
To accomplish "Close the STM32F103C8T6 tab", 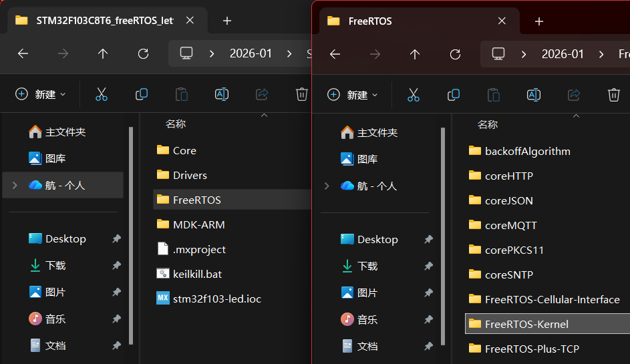I will point(190,20).
